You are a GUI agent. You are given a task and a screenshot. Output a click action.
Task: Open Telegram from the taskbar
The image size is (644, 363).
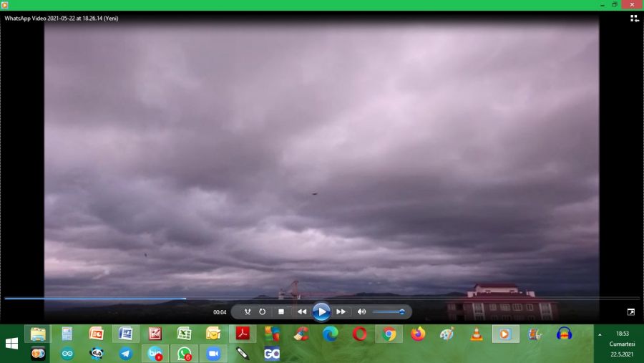tap(126, 354)
